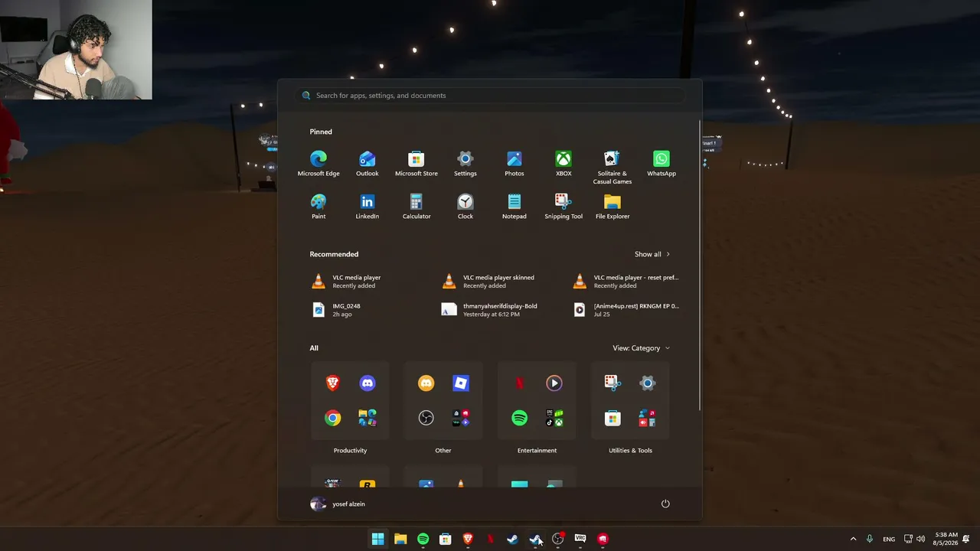Open Discord in the Productivity category

[x=367, y=383]
